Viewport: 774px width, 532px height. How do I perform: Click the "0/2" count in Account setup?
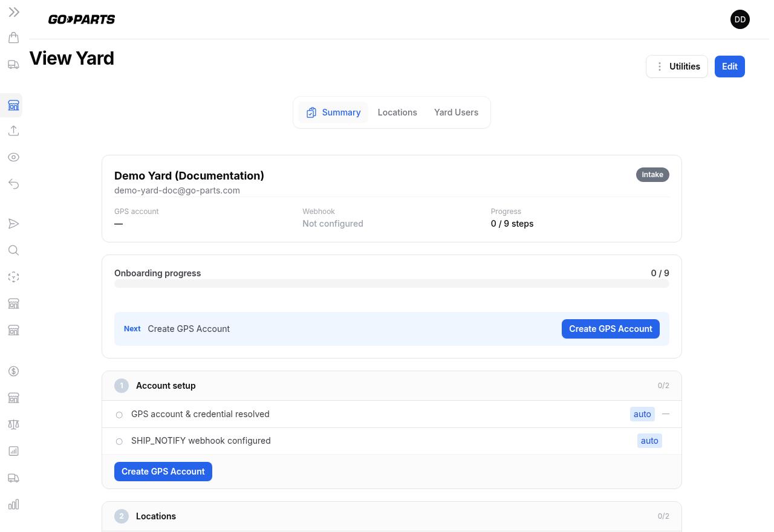tap(663, 386)
